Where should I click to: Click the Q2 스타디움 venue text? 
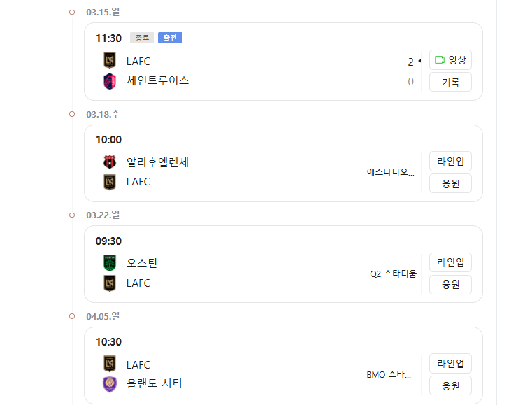coord(393,273)
